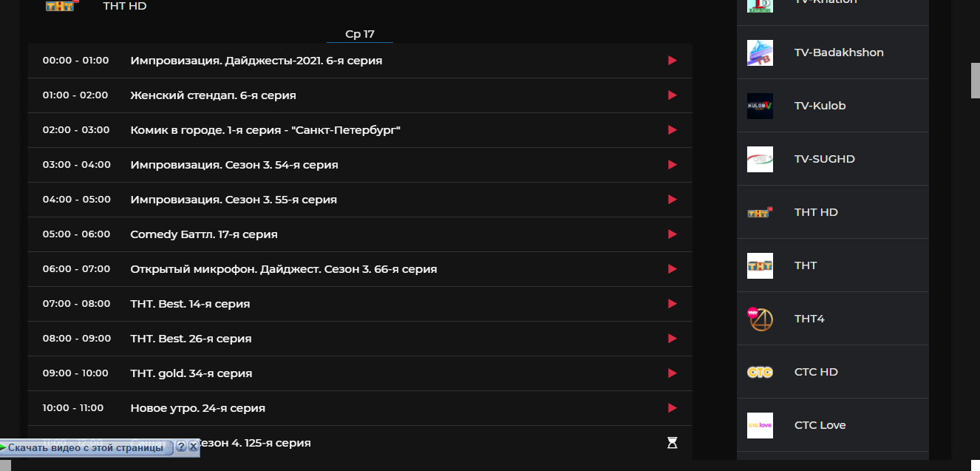Image resolution: width=980 pixels, height=471 pixels.
Task: Play the 00:00 Импровизация Дайджесты-2021 episode
Action: (672, 61)
